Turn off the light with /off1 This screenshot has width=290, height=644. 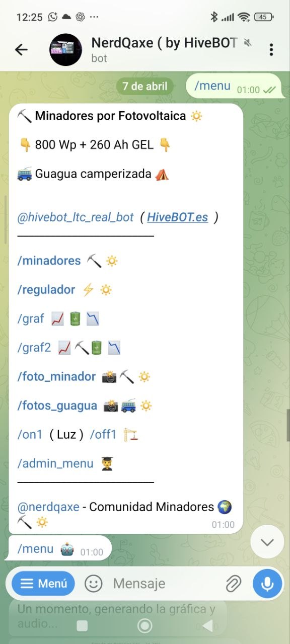click(103, 435)
